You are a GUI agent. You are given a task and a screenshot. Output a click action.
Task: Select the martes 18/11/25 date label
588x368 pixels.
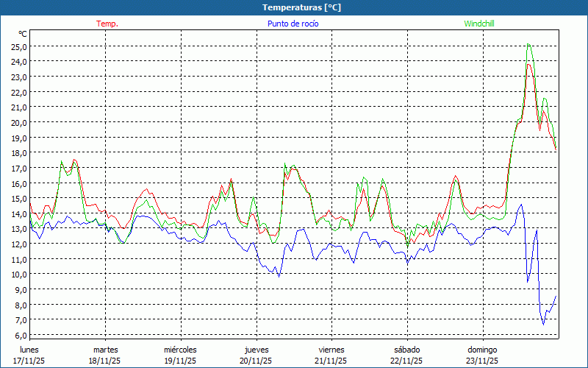105,355
